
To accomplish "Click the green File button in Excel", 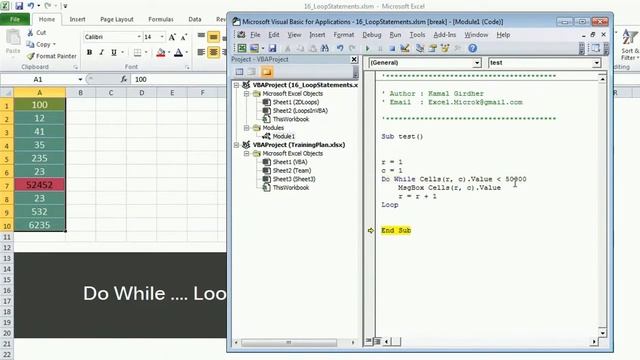I will coord(15,19).
